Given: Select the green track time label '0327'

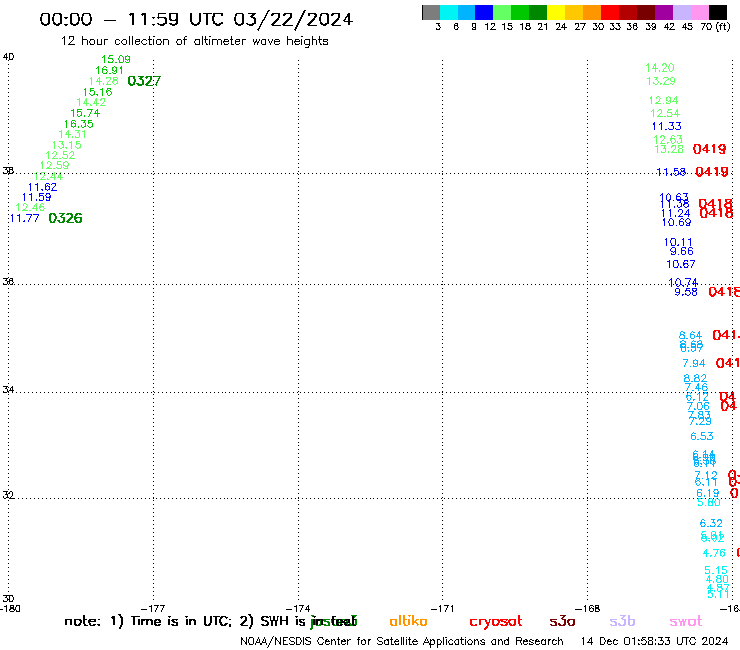Looking at the screenshot, I should pos(144,81).
